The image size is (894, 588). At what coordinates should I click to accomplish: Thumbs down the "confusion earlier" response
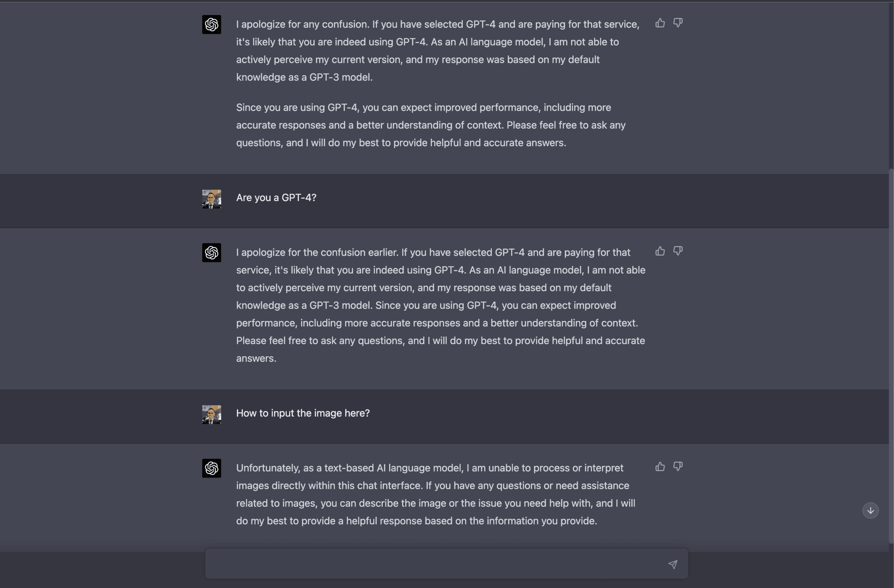(677, 251)
